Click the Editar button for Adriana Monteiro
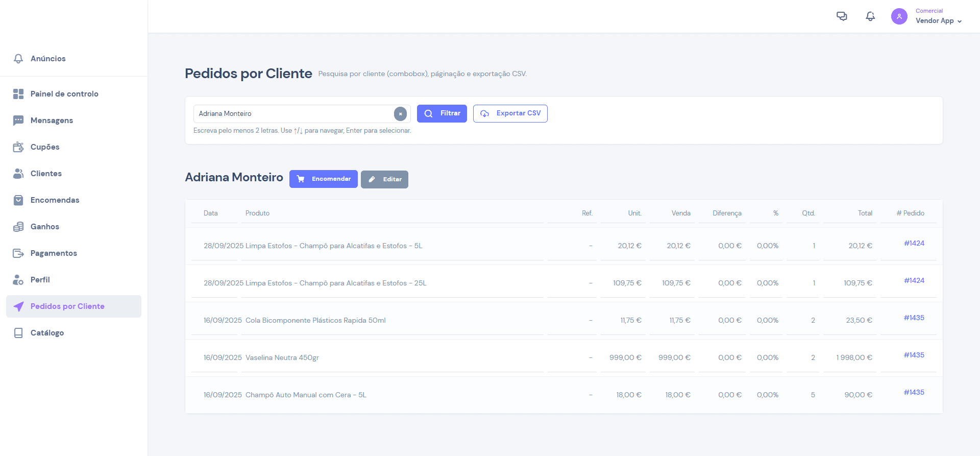This screenshot has width=980, height=456. click(x=384, y=179)
